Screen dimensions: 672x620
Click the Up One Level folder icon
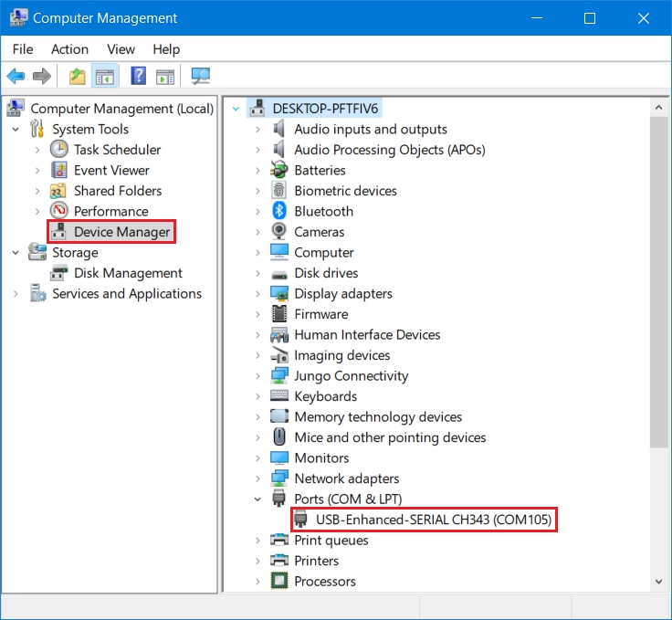click(x=78, y=76)
